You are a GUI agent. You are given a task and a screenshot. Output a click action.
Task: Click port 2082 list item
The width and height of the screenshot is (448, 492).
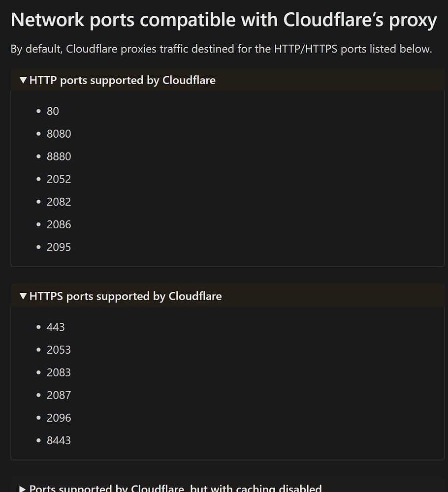[59, 202]
